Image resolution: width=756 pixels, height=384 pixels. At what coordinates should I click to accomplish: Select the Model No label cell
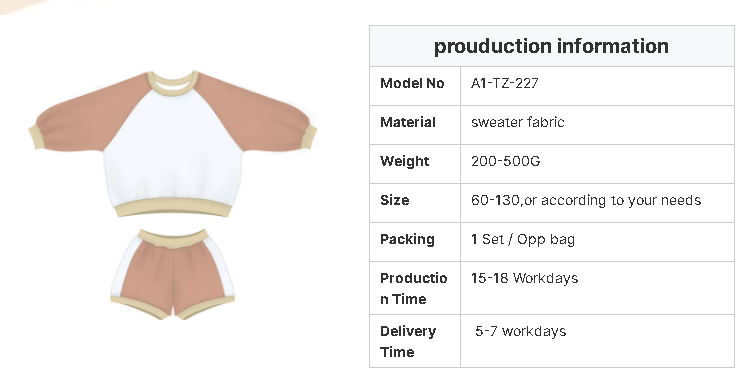[x=415, y=86]
